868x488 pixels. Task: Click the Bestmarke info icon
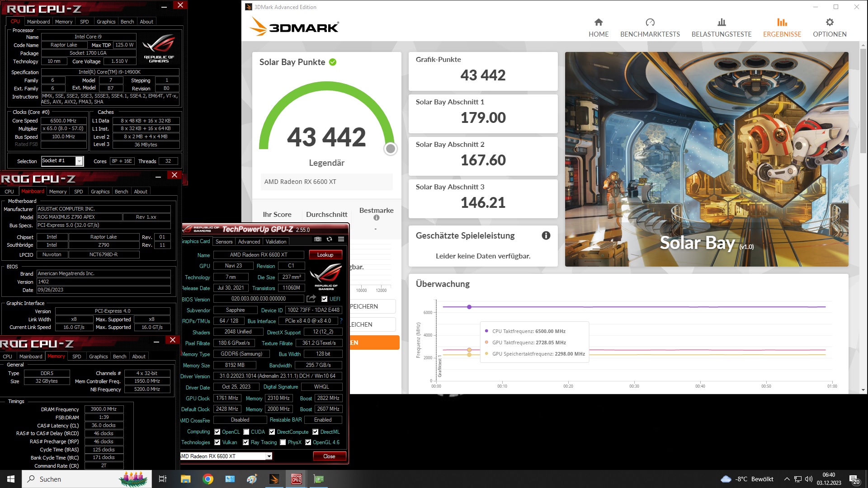click(376, 218)
